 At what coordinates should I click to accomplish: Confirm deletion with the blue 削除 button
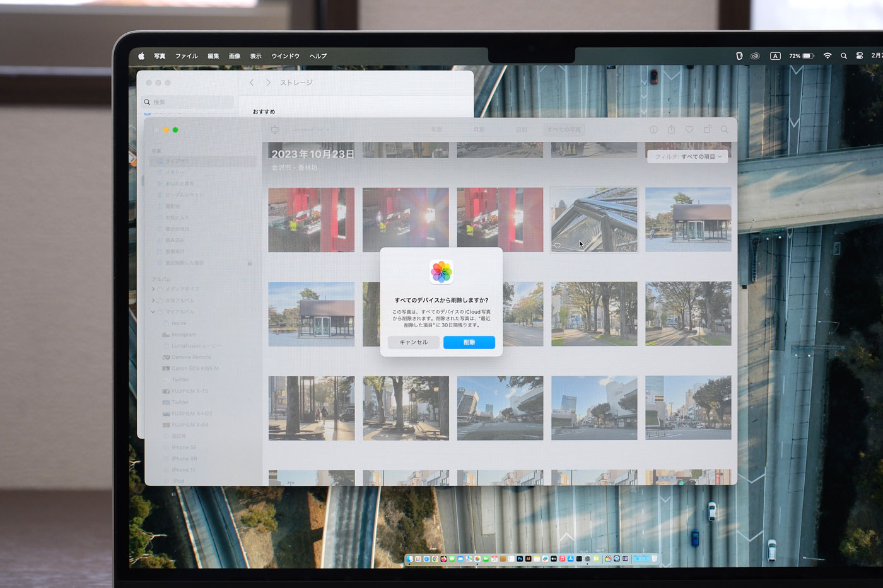click(469, 342)
